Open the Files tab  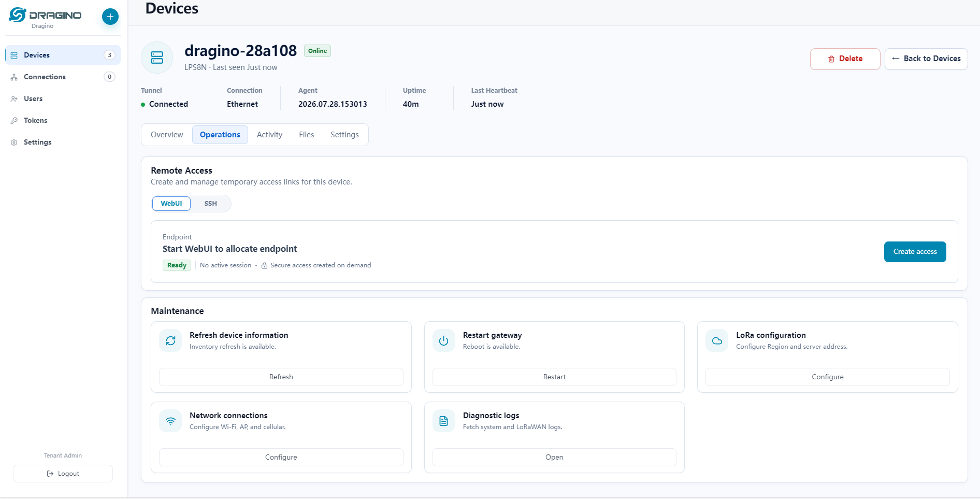307,135
